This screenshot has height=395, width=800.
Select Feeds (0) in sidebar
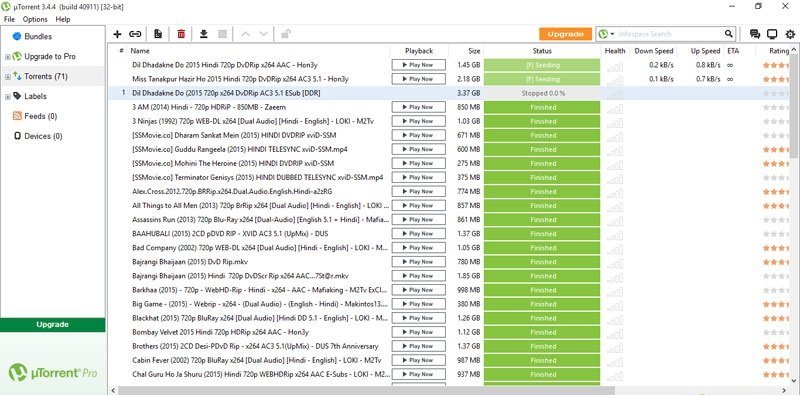[40, 116]
